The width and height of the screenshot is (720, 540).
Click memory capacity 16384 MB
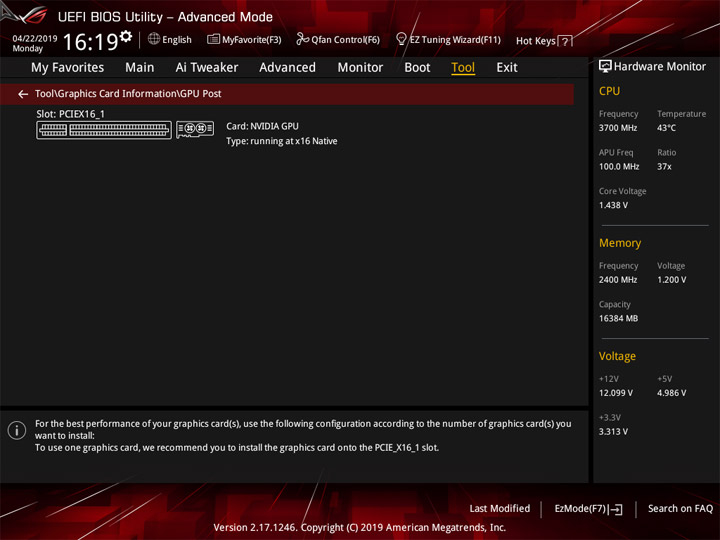coord(618,318)
